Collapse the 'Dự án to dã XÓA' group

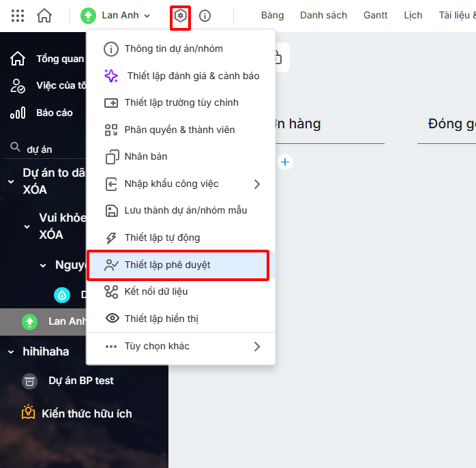click(11, 181)
